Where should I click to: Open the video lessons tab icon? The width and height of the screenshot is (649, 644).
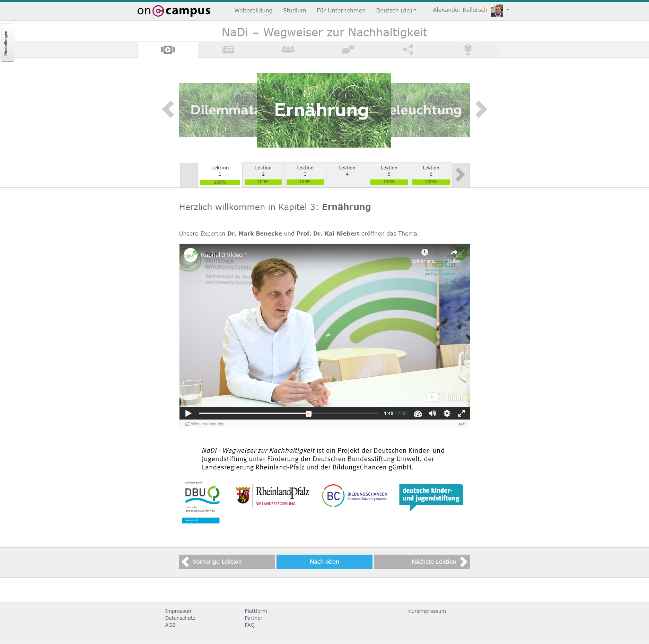click(x=168, y=50)
